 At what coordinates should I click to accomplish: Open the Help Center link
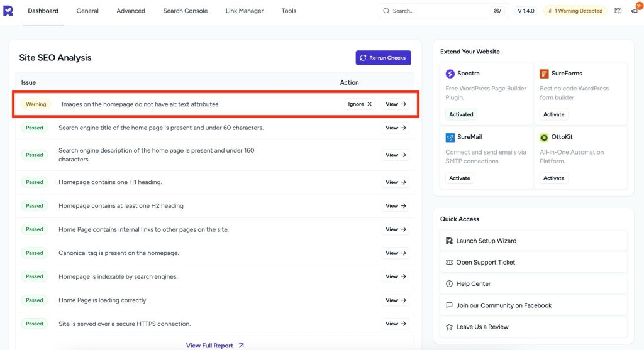point(474,284)
